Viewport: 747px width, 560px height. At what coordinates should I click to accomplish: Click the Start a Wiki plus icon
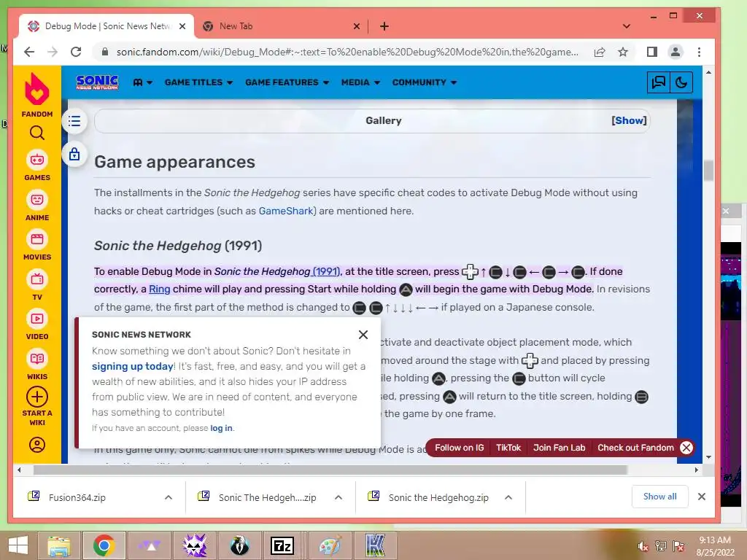coord(37,397)
